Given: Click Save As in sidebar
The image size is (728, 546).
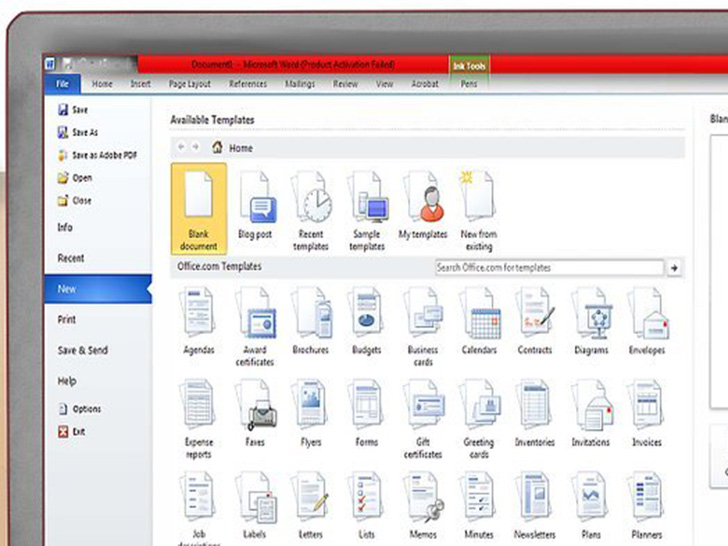Looking at the screenshot, I should point(84,133).
